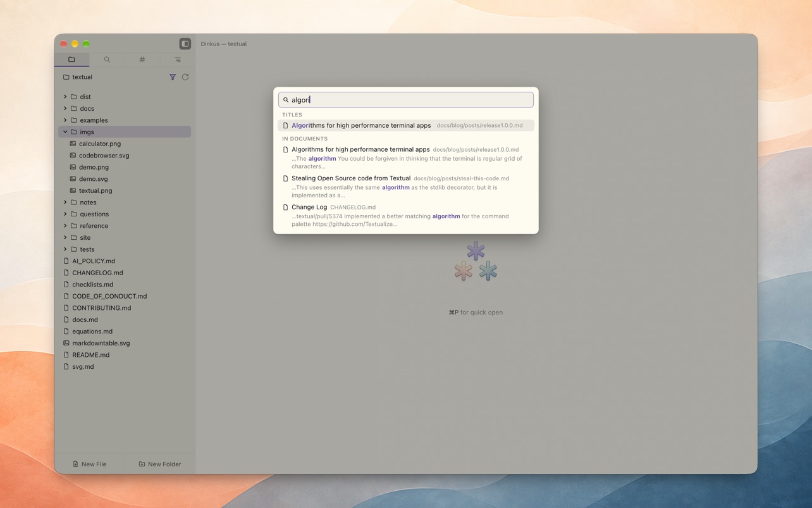The height and width of the screenshot is (508, 812).
Task: Click the New Folder button
Action: click(x=159, y=464)
